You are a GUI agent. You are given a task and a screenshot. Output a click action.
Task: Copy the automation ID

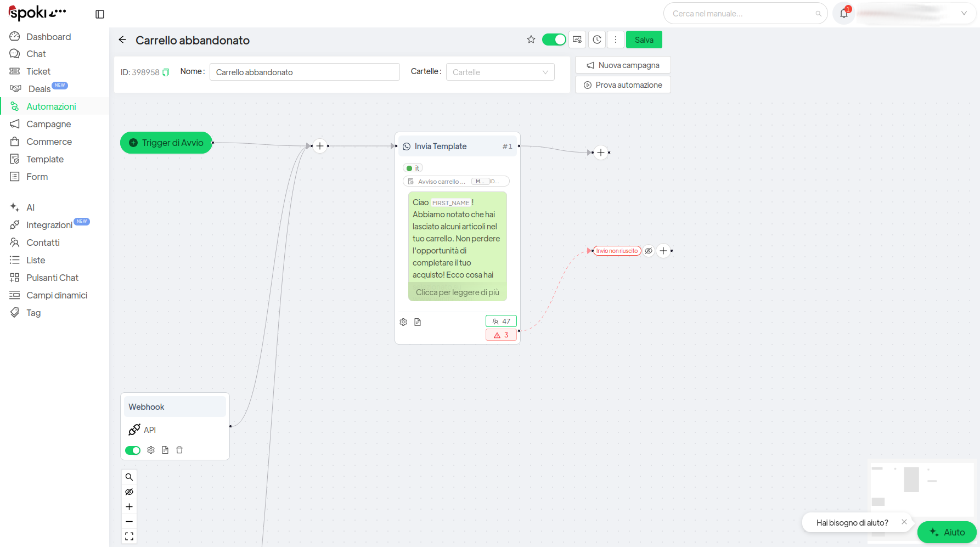(x=166, y=72)
